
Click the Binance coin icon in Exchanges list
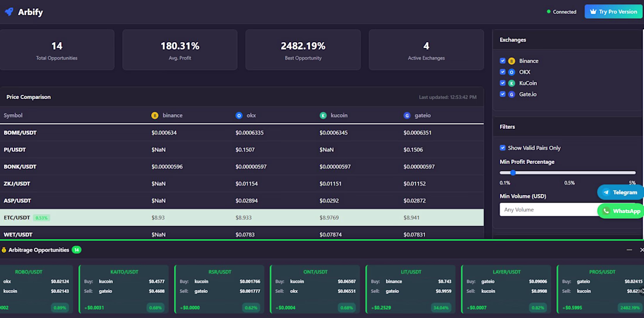point(511,61)
